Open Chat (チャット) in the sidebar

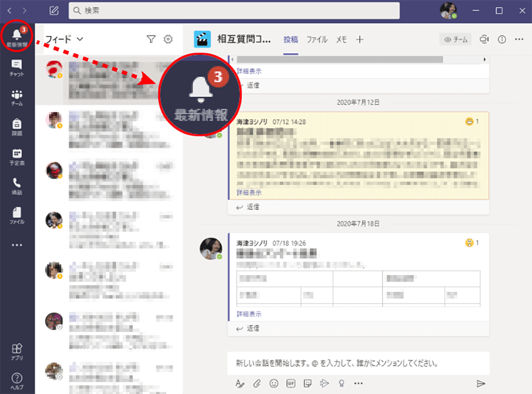(17, 68)
